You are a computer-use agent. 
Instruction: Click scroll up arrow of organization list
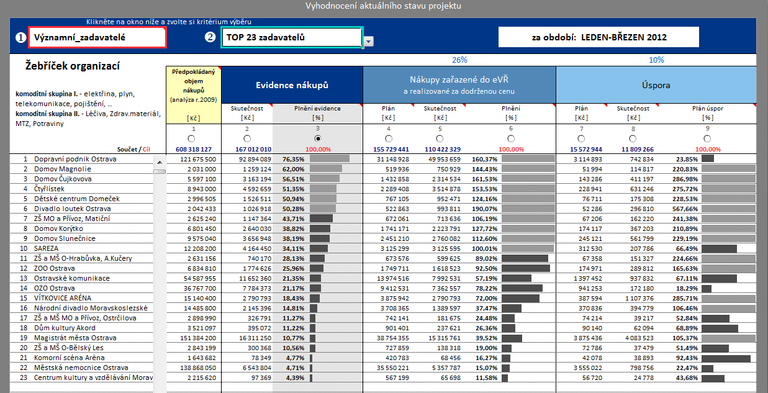160,161
